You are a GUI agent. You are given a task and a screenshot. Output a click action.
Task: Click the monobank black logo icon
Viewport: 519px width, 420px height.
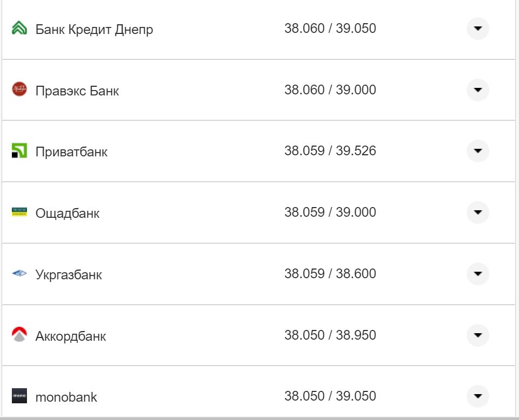(x=20, y=396)
